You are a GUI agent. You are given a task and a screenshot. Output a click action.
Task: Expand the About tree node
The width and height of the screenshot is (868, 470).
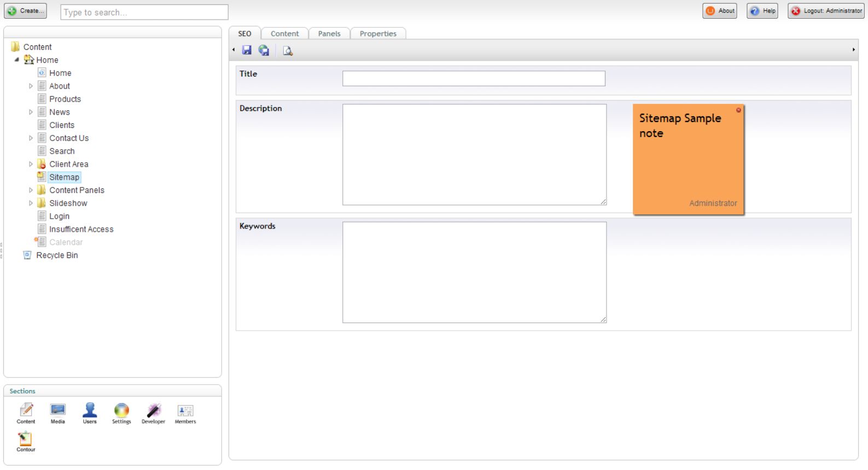pyautogui.click(x=31, y=86)
